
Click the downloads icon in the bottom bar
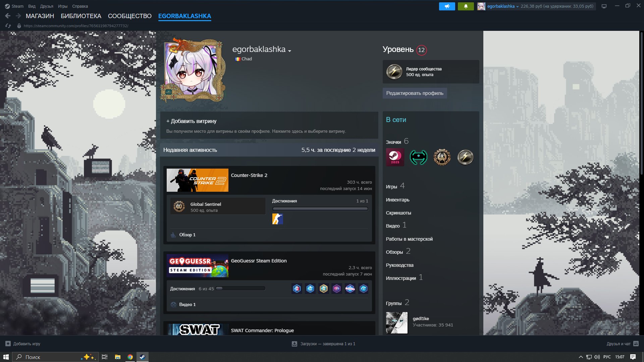coord(294,344)
